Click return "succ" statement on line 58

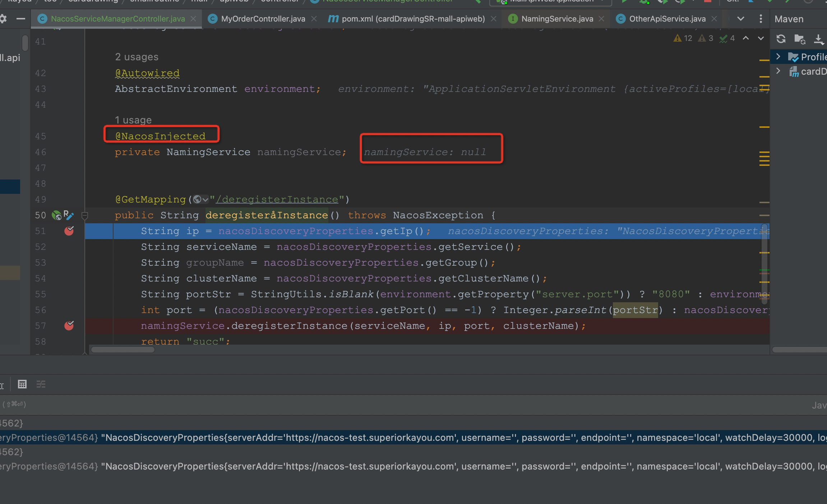click(x=185, y=341)
